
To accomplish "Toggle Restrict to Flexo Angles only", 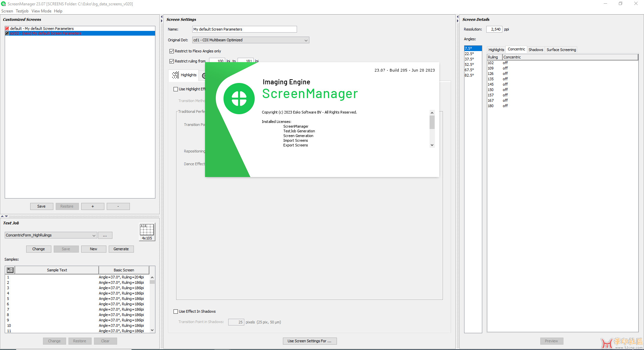I will click(x=171, y=51).
